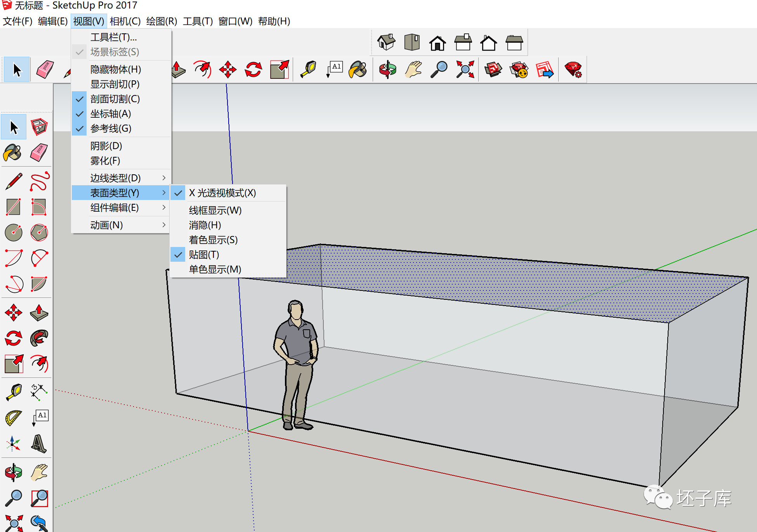Switch to Right view icon
The image size is (757, 532).
point(463,42)
